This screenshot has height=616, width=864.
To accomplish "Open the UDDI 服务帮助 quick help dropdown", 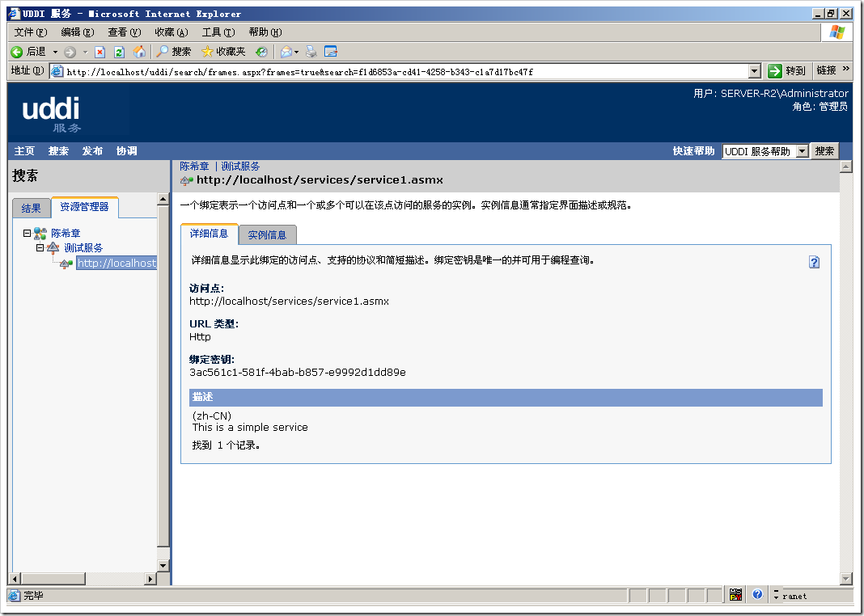I will click(x=803, y=151).
